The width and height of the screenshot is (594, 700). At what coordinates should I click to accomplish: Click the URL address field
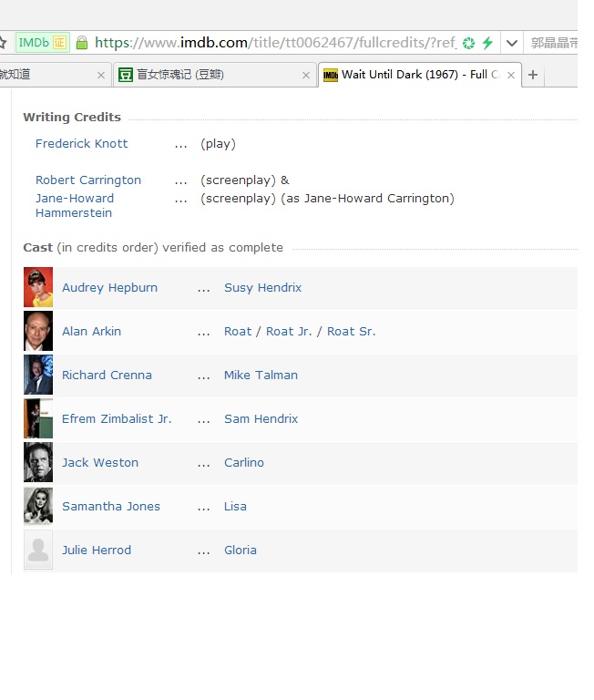click(x=273, y=43)
